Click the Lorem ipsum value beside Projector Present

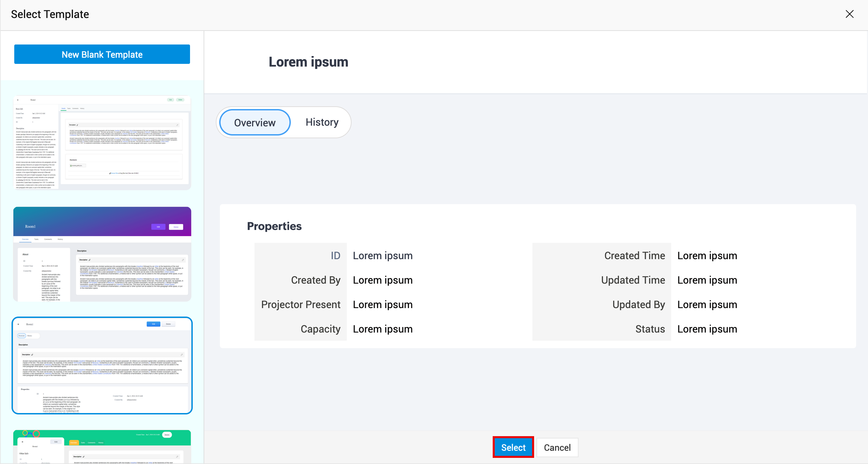(383, 304)
